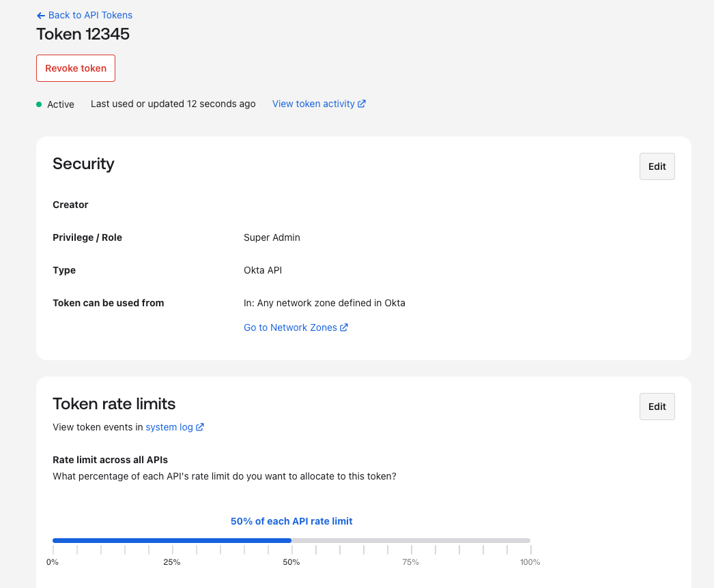Click the slider track near the 75% mark
714x588 pixels.
(x=410, y=540)
